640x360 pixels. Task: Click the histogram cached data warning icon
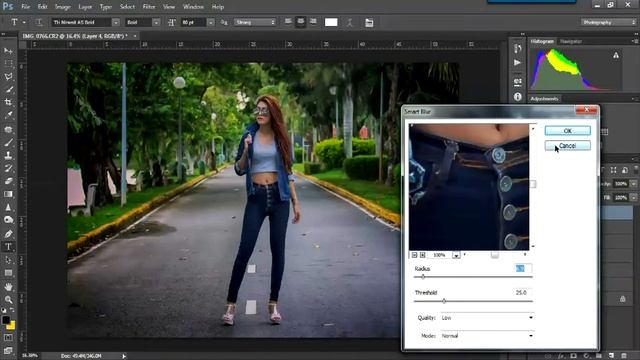616,55
